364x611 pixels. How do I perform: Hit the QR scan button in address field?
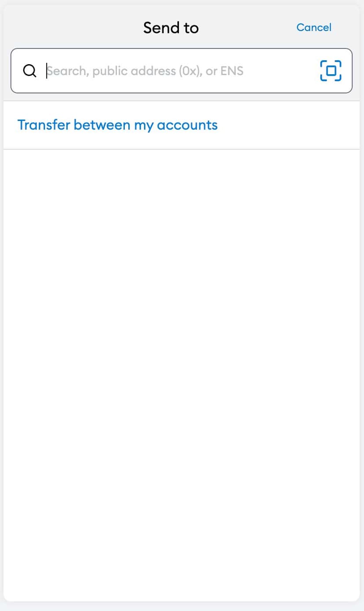(x=331, y=71)
